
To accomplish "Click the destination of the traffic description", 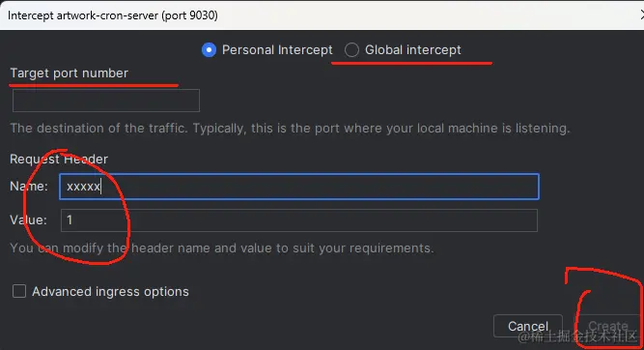I will coord(290,129).
